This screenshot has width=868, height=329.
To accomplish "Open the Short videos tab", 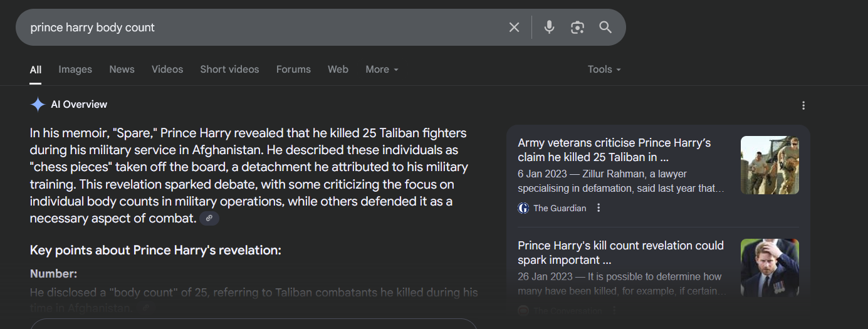I will click(x=229, y=70).
